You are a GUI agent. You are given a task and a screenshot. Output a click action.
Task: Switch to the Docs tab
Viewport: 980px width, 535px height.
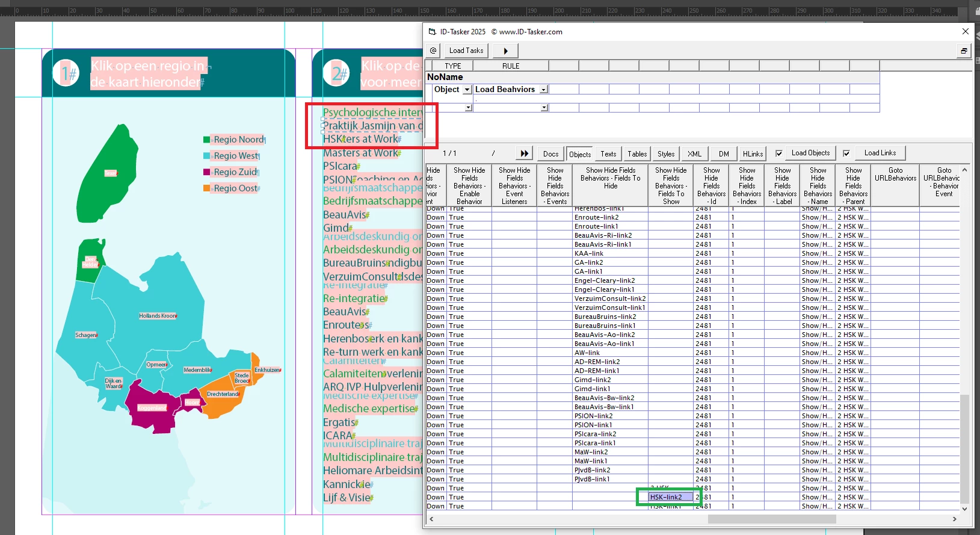click(551, 154)
